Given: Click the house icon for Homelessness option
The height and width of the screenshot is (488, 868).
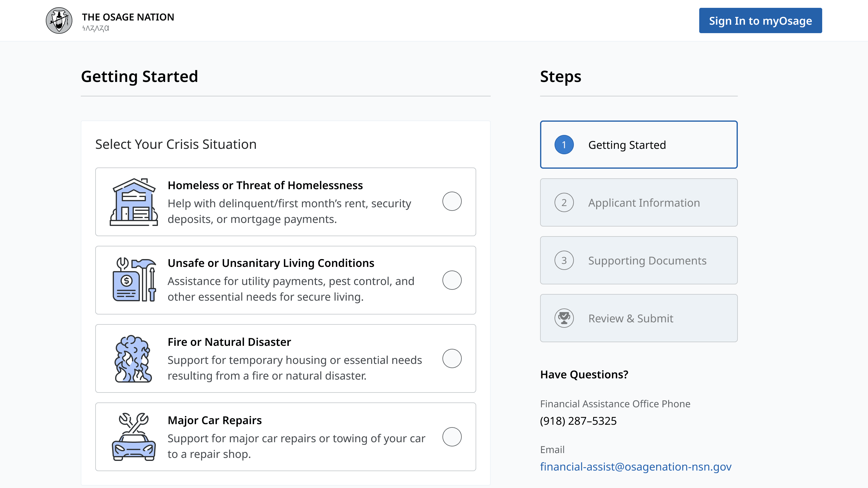Looking at the screenshot, I should tap(134, 202).
